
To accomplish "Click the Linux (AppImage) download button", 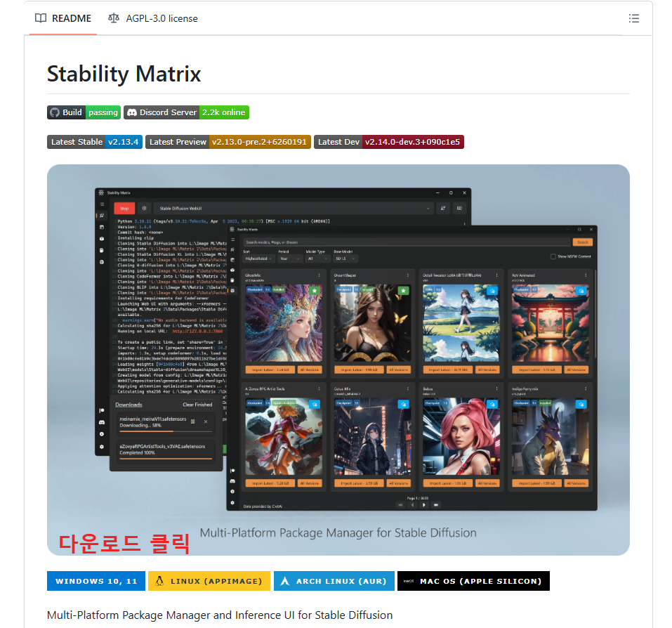I will click(x=209, y=581).
